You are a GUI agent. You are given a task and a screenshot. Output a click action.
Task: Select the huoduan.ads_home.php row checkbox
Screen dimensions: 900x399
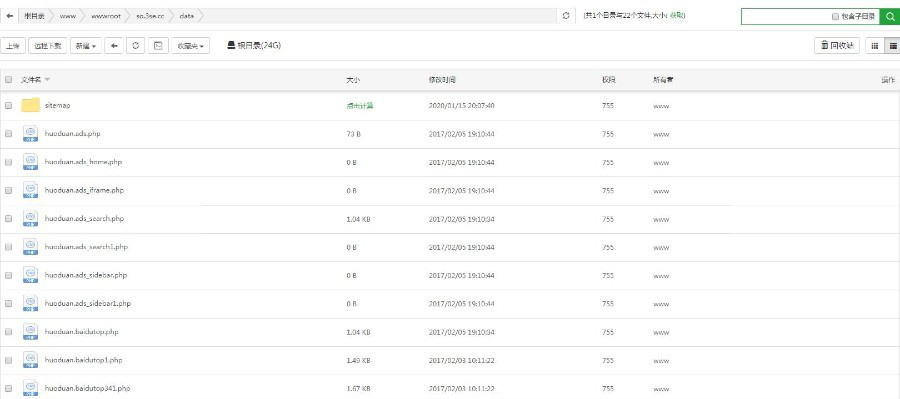(8, 162)
